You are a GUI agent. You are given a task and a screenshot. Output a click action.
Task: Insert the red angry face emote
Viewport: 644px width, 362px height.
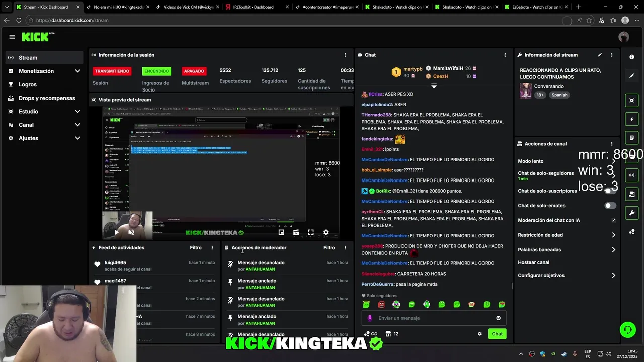point(381,304)
